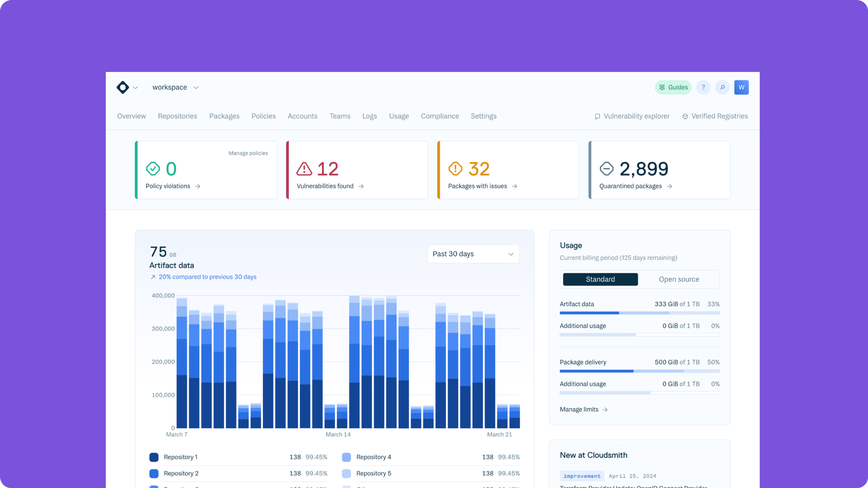Go to the Overview tab
This screenshot has height=488, width=868.
point(131,116)
